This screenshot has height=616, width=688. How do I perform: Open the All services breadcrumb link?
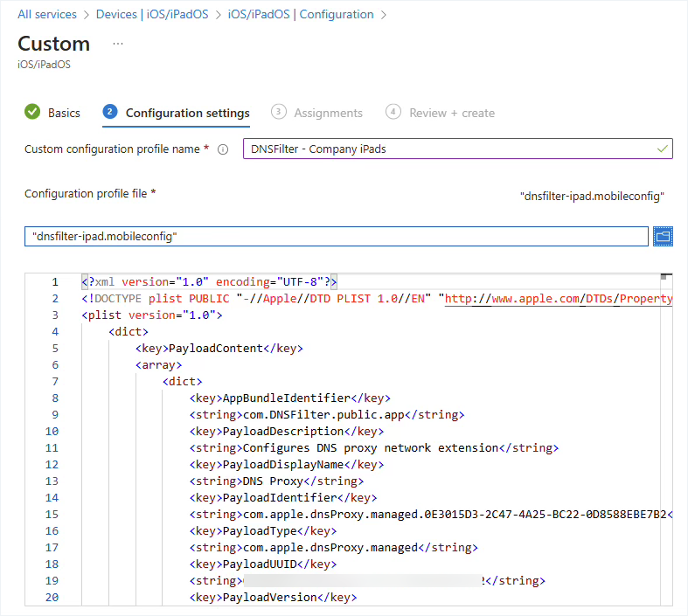point(47,14)
